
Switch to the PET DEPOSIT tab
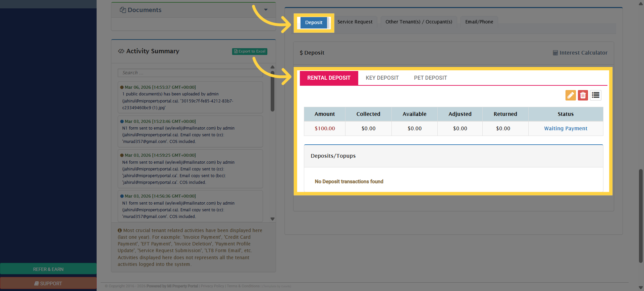(x=430, y=78)
